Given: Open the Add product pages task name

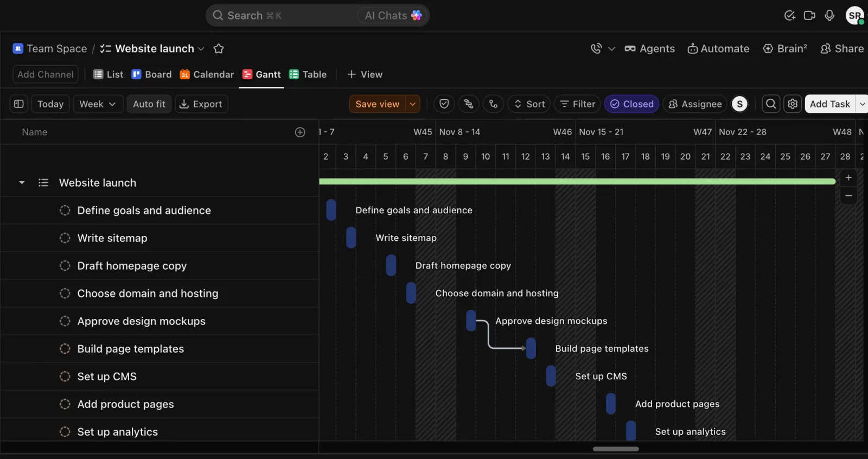Looking at the screenshot, I should click(x=126, y=404).
